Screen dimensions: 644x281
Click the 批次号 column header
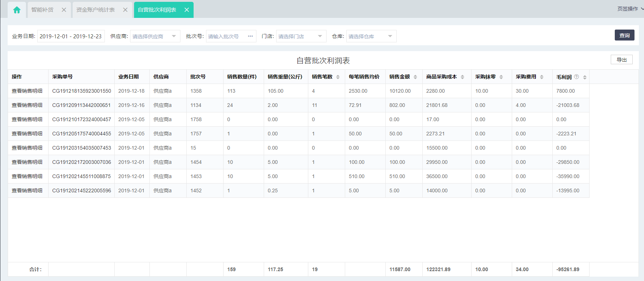tap(198, 77)
